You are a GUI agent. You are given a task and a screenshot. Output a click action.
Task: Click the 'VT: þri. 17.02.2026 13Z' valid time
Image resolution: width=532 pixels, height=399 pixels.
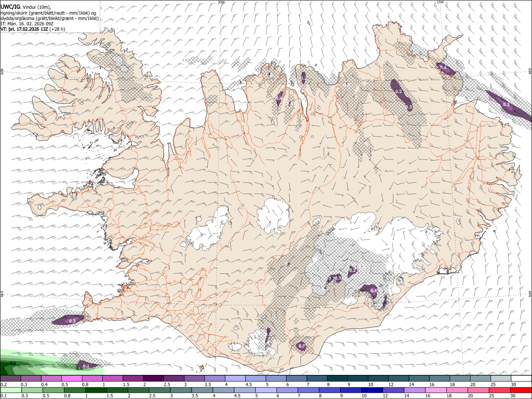pyautogui.click(x=25, y=30)
